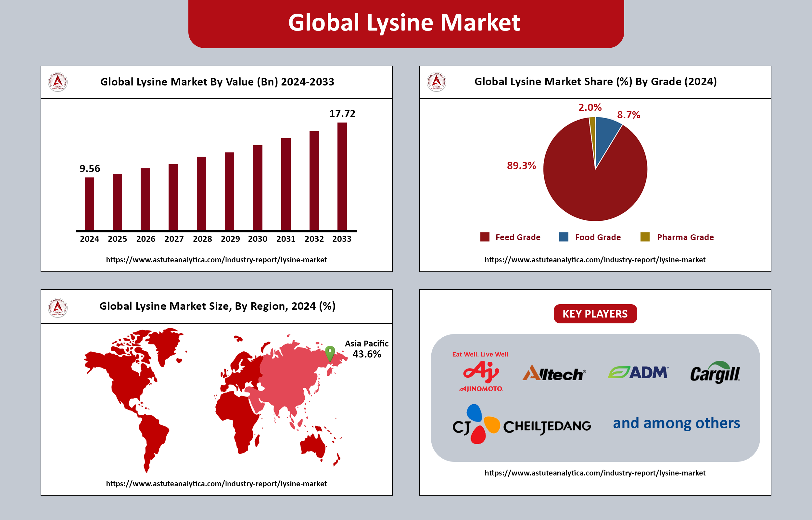Open the lysine-market link under Key Players
This screenshot has height=520, width=812.
[x=595, y=473]
